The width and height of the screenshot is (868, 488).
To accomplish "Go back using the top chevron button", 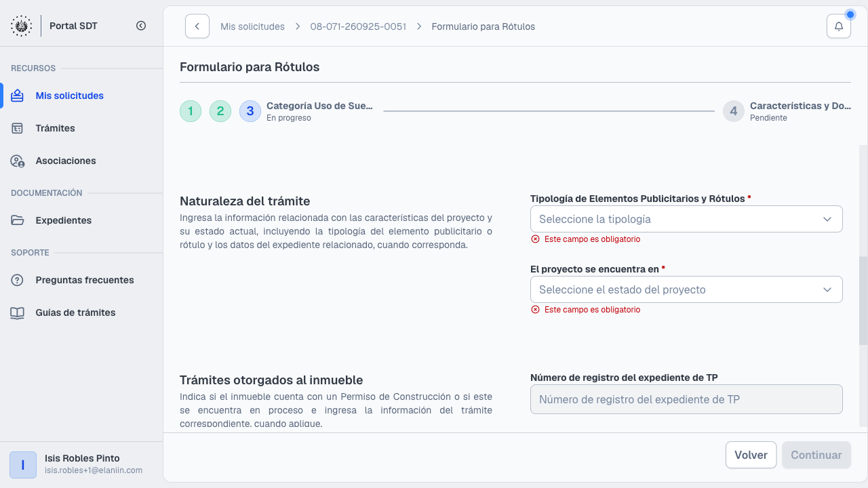I will [197, 26].
